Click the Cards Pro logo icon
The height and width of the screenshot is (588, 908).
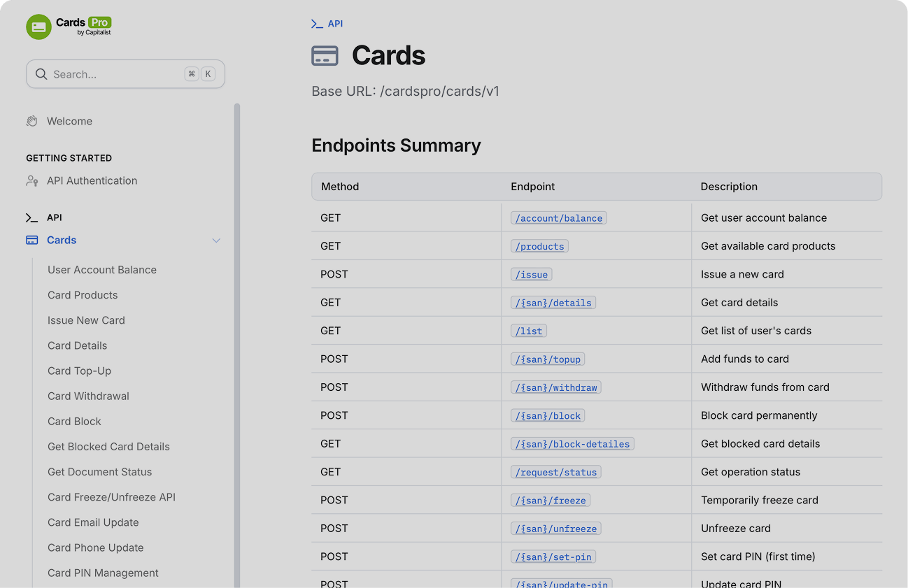(x=38, y=27)
